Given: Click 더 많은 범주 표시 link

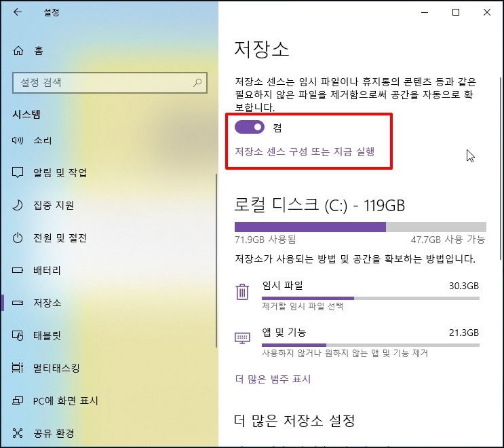Looking at the screenshot, I should pyautogui.click(x=273, y=379).
